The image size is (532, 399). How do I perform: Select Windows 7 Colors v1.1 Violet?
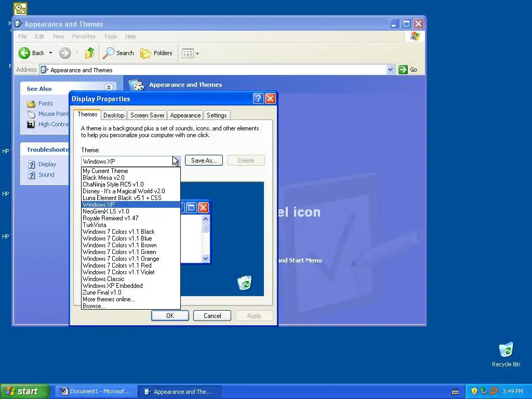coord(131,272)
